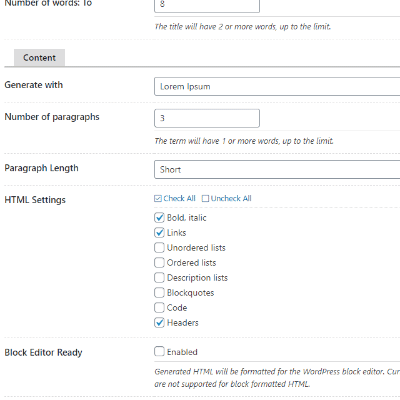Uncheck the Headers checkbox
The width and height of the screenshot is (400, 400).
click(159, 323)
